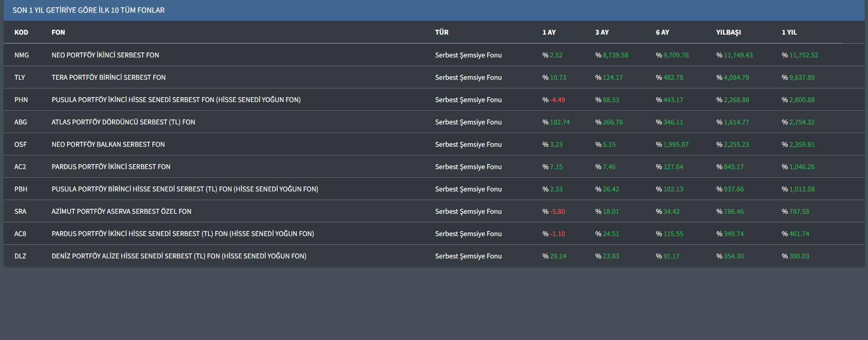Image resolution: width=868 pixels, height=340 pixels.
Task: Open NEO PORTFÖY BALKAN SERBEST FON
Action: [x=108, y=144]
